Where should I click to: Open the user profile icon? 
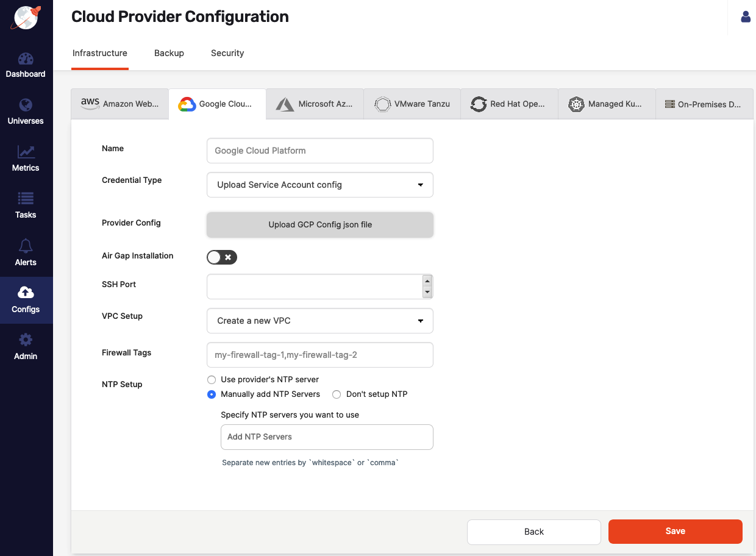(x=746, y=17)
